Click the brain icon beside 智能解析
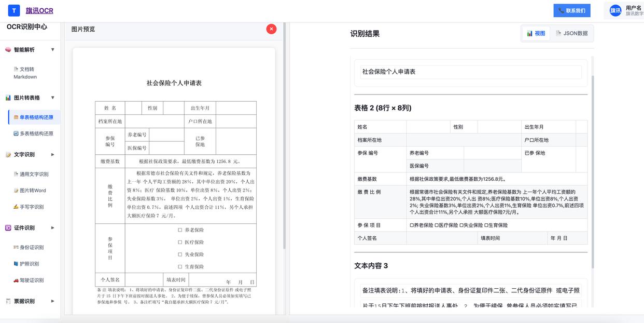Screen dimensions: 644x323 8,50
